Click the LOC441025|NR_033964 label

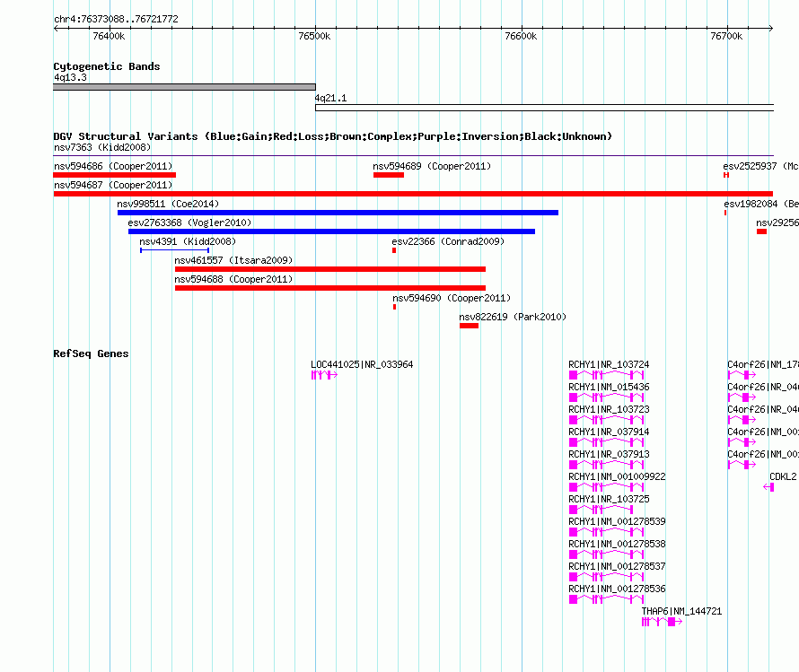click(362, 364)
